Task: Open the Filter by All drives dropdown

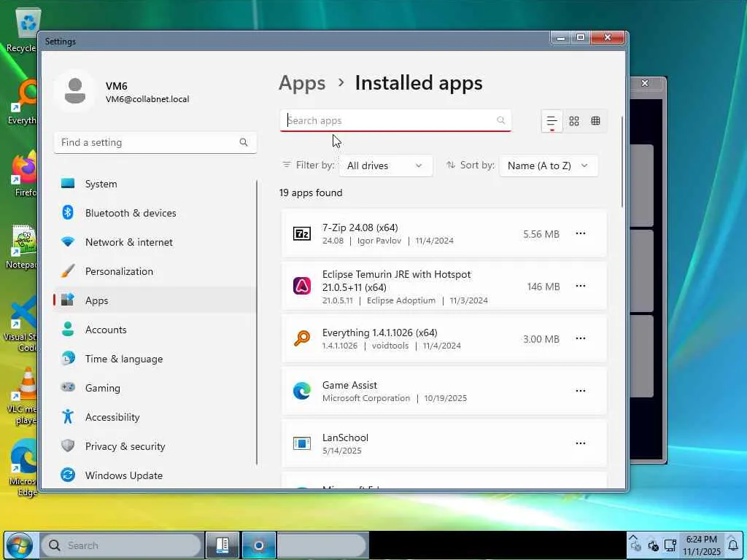Action: 385,166
